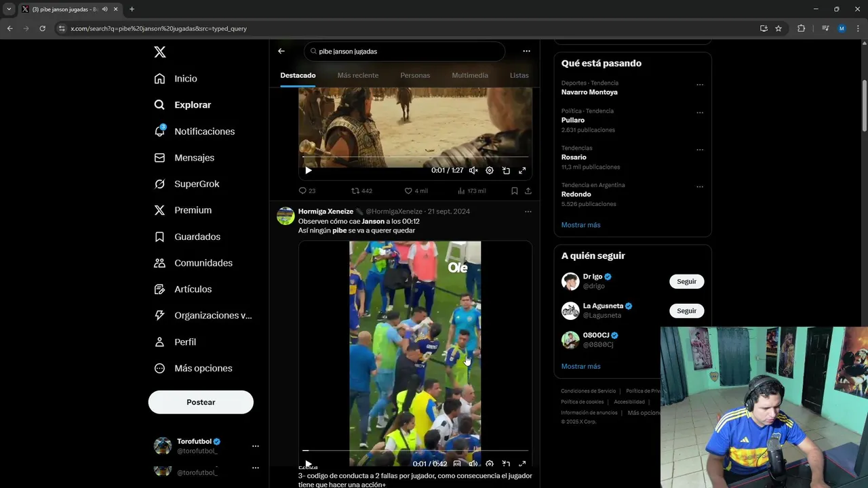Select the Destacado tab
The width and height of the screenshot is (868, 488).
(298, 75)
